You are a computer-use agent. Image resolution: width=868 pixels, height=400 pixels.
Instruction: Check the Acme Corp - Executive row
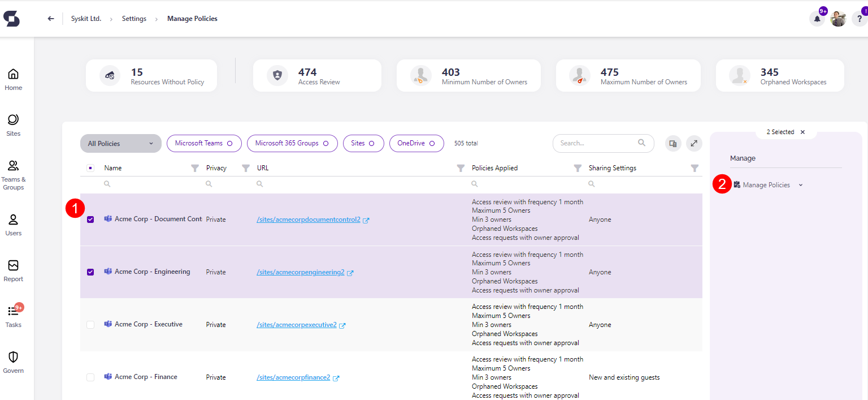(x=90, y=324)
